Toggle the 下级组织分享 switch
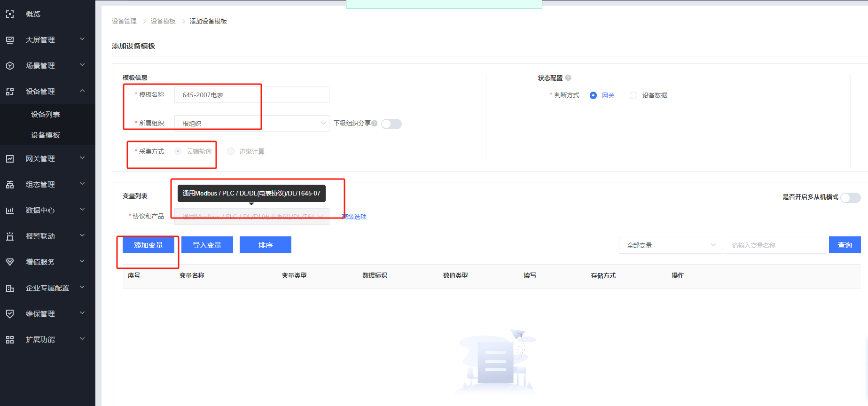 [391, 124]
